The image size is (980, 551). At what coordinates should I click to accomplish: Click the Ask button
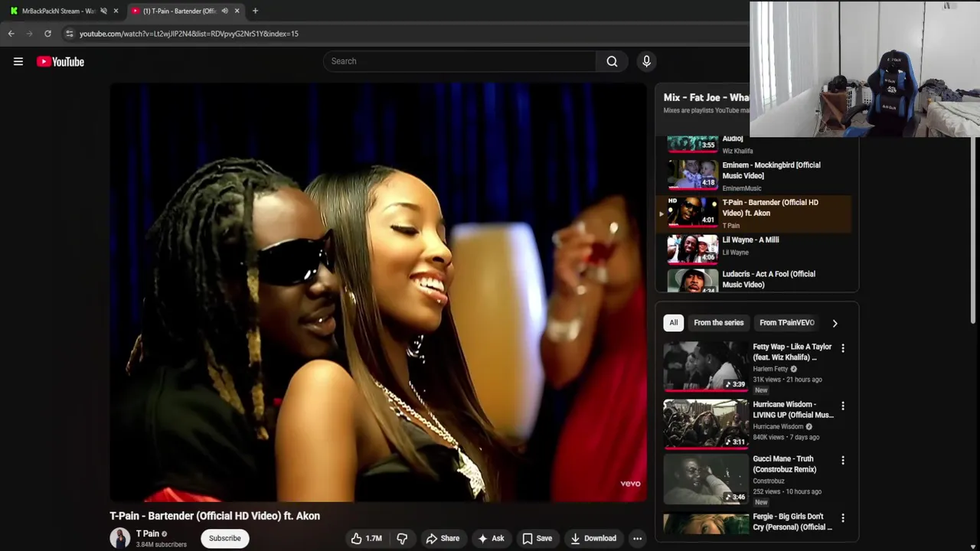pyautogui.click(x=491, y=539)
